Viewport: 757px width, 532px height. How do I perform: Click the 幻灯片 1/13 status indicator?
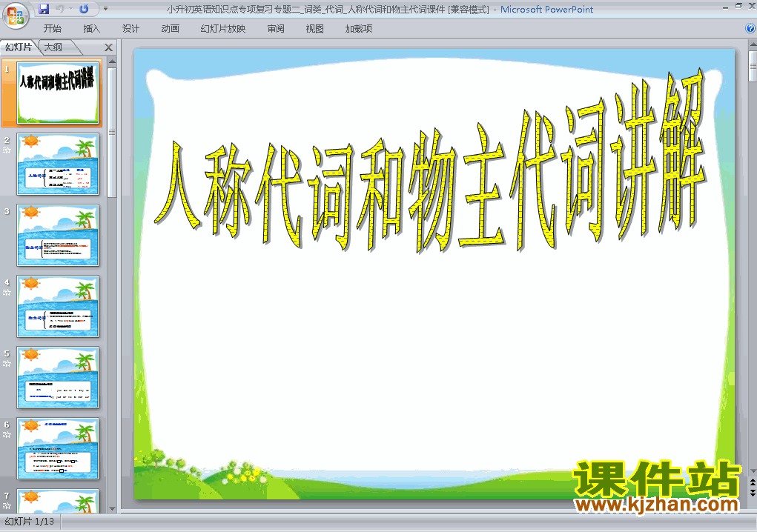coord(30,522)
